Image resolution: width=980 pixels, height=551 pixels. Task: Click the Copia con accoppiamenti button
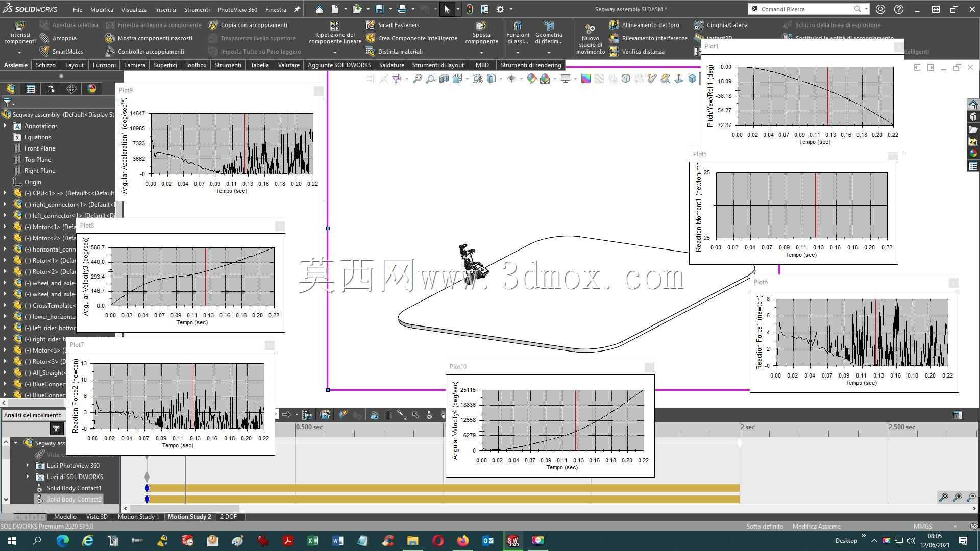tap(248, 25)
